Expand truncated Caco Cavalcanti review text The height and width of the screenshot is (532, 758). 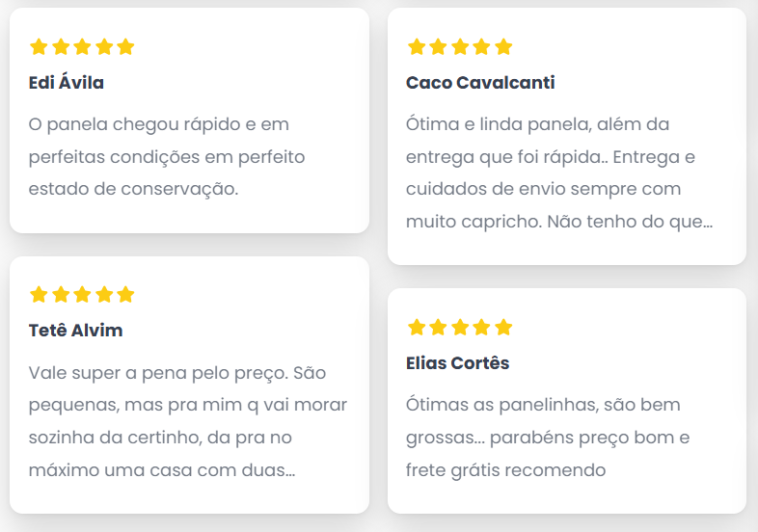point(559,173)
